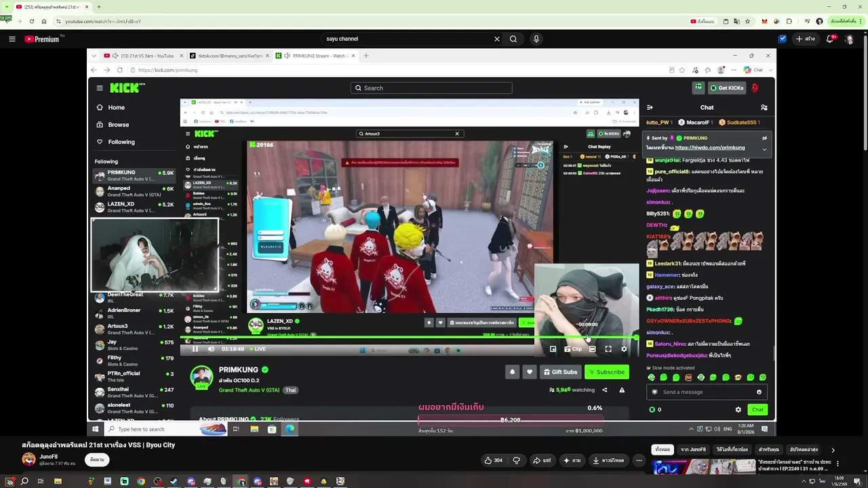Image resolution: width=868 pixels, height=488 pixels.
Task: Click the YouTube search magnifier button
Action: point(513,39)
